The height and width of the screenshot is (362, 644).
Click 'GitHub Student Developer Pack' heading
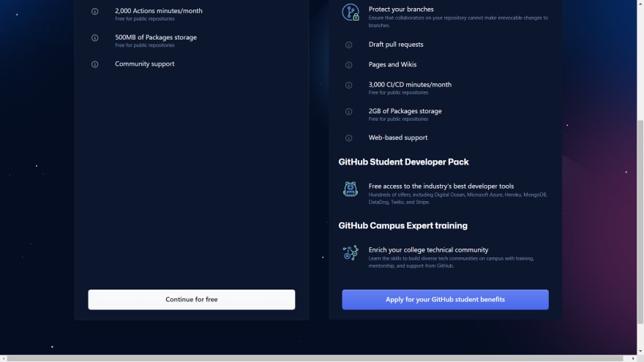click(403, 162)
